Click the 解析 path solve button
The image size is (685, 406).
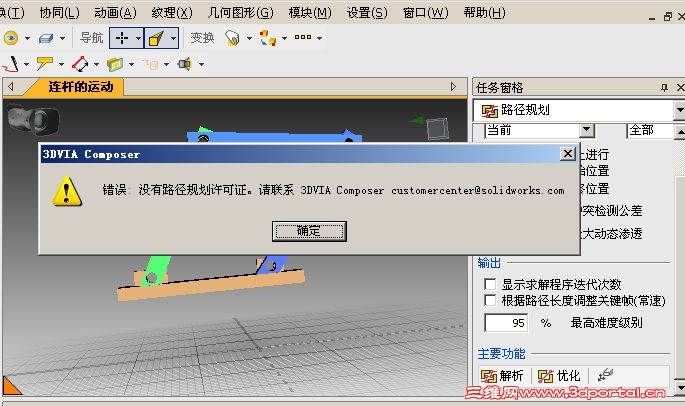[x=502, y=375]
